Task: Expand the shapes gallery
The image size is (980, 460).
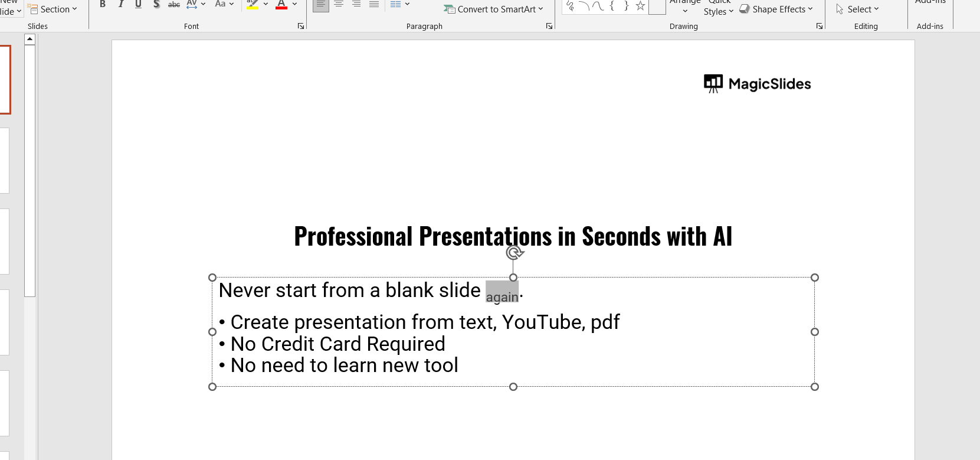Action: coord(657,6)
